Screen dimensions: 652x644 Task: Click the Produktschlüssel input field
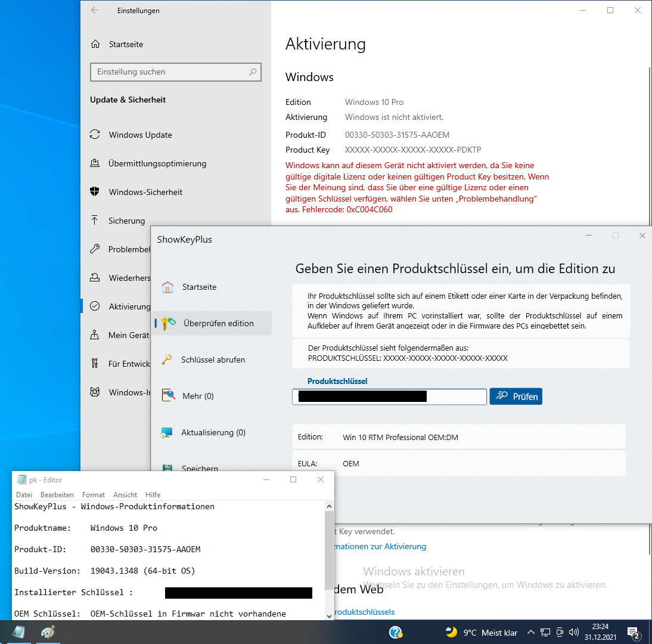[389, 397]
